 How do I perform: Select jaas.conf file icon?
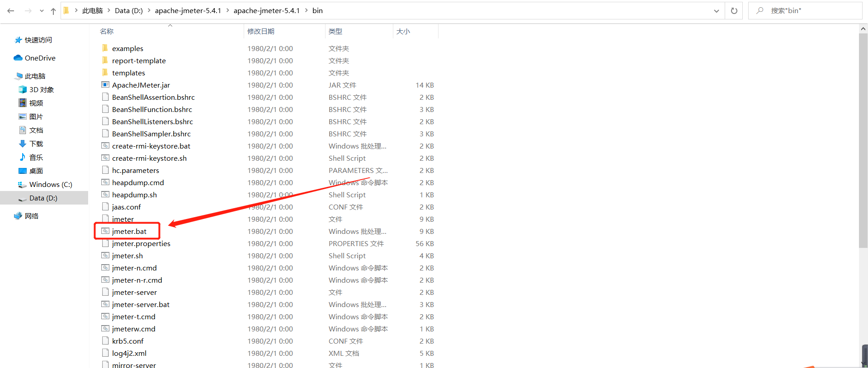coord(105,206)
